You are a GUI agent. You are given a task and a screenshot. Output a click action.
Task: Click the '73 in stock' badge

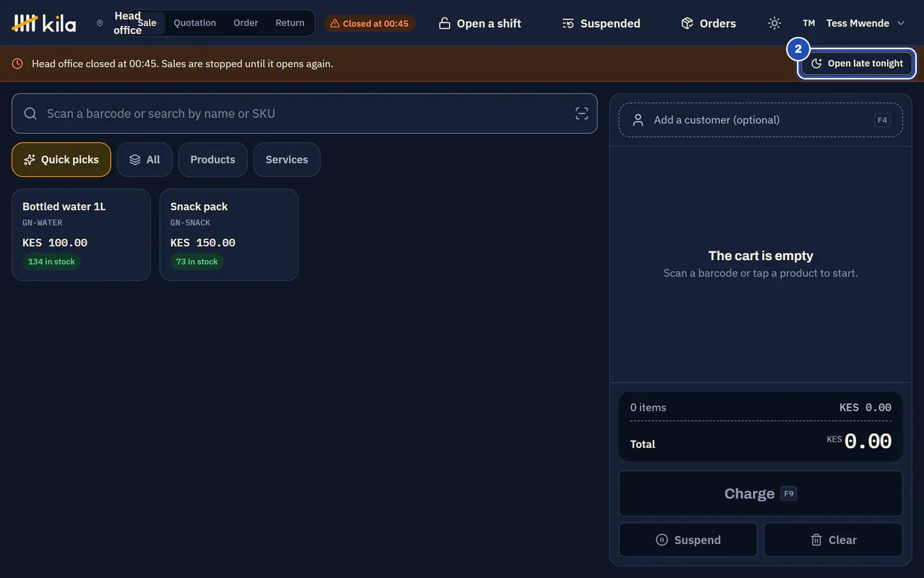(x=197, y=262)
